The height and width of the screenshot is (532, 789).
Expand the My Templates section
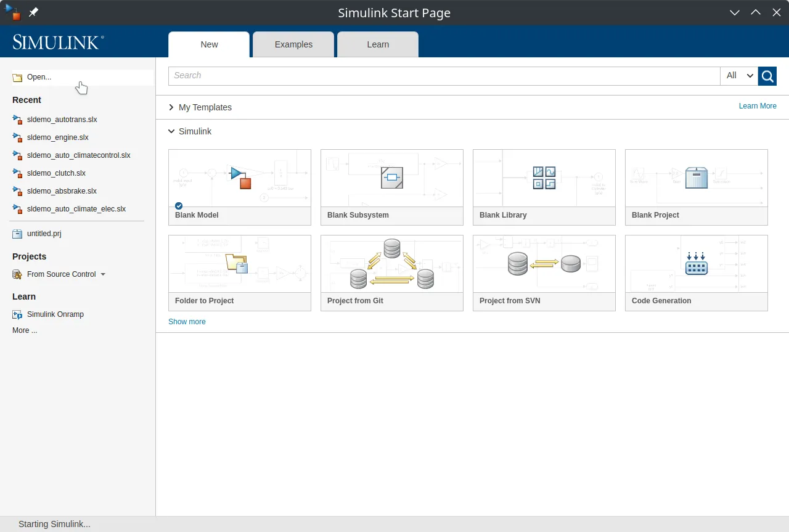click(x=171, y=107)
